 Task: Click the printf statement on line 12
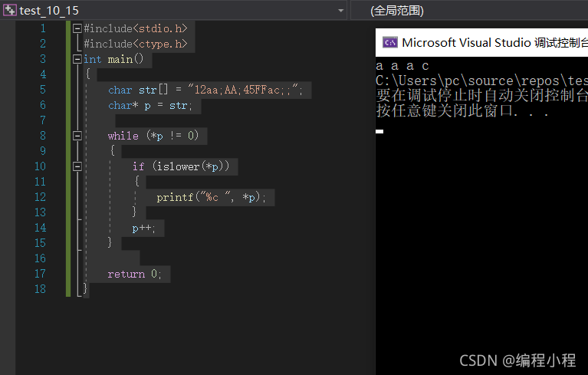(x=211, y=197)
